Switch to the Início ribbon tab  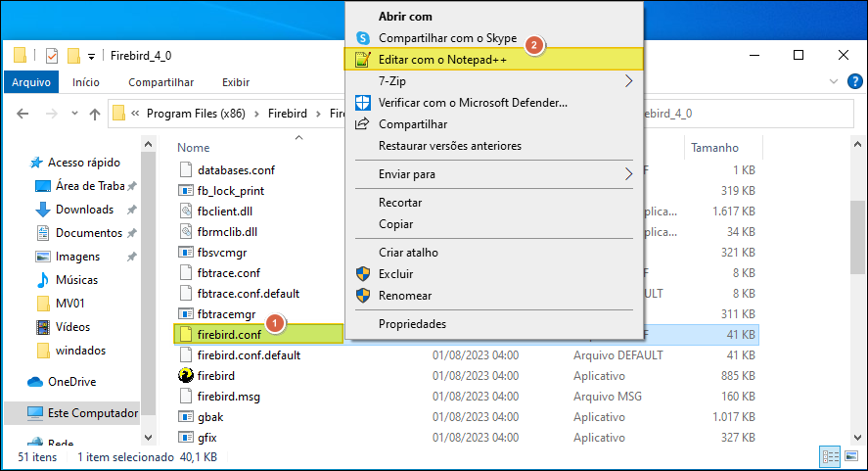86,82
